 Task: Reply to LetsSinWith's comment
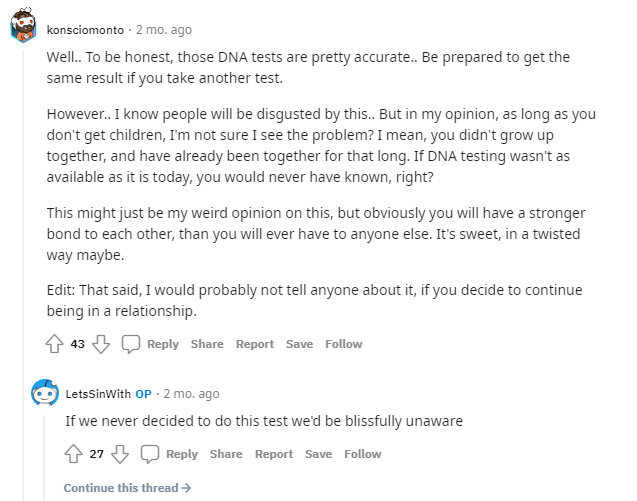[182, 454]
